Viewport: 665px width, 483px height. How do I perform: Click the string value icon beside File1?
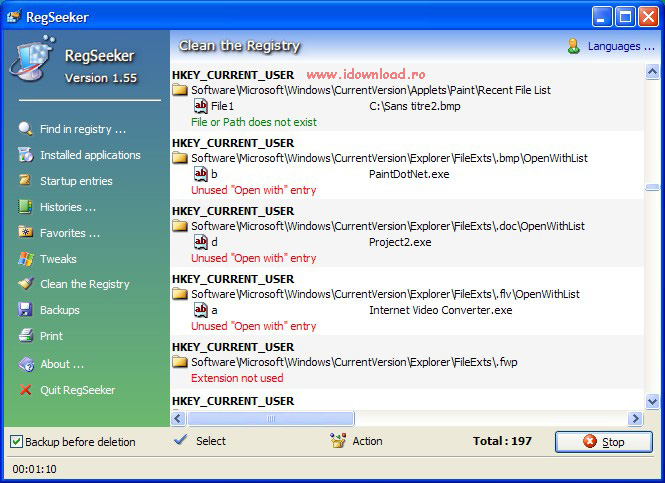pyautogui.click(x=200, y=105)
